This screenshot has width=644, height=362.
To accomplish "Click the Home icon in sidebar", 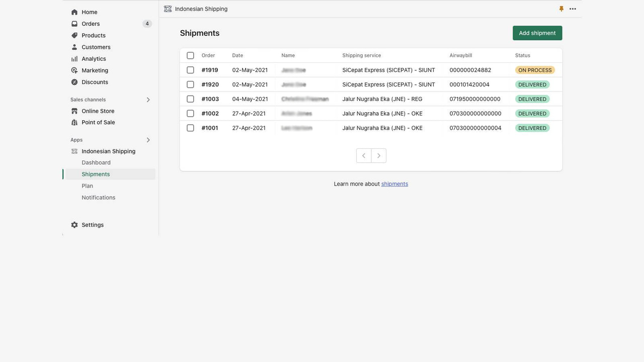I will (x=74, y=12).
